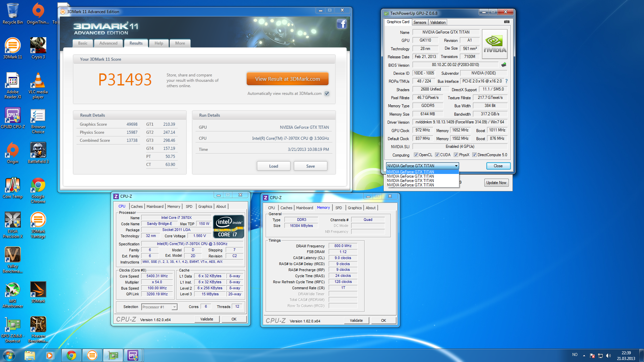The width and height of the screenshot is (644, 362).
Task: Open the Windows Start button
Action: [x=9, y=355]
